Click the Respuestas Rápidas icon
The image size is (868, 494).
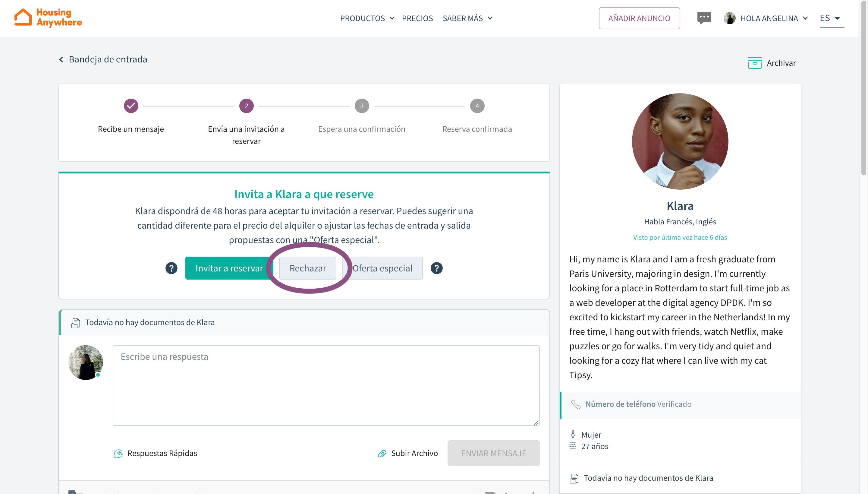pos(118,453)
